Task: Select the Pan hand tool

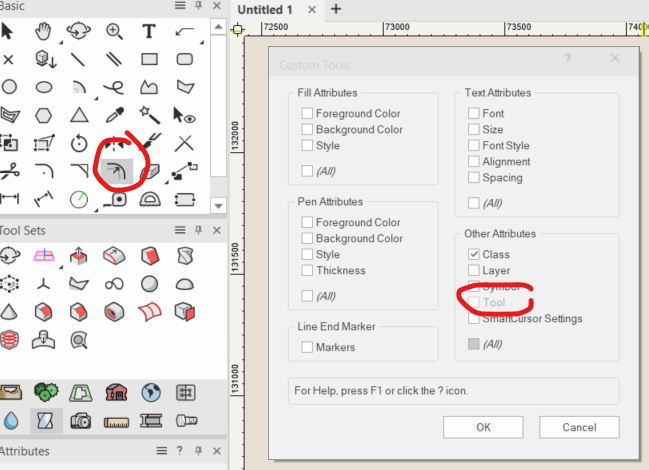Action: coord(42,32)
